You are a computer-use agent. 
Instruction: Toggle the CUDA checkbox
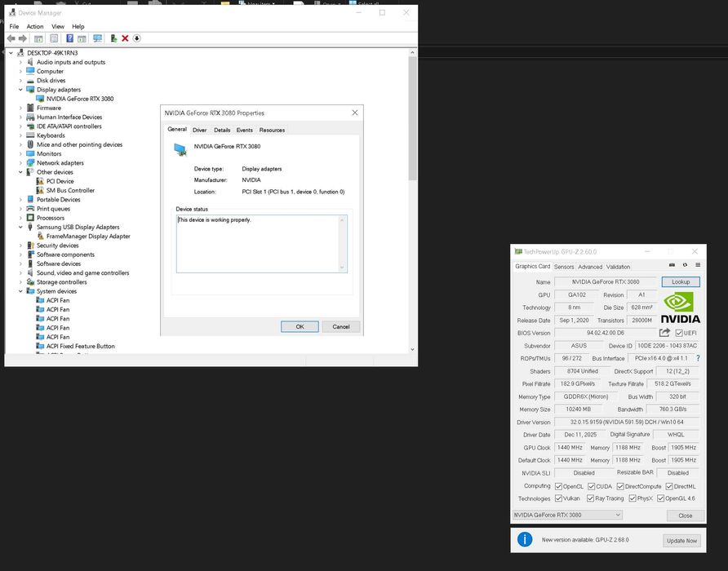591,486
